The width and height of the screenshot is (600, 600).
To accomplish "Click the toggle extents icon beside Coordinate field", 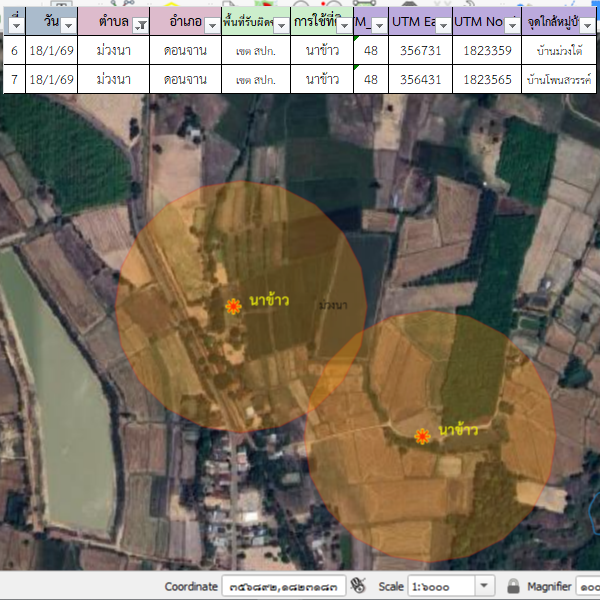I will coord(359,586).
